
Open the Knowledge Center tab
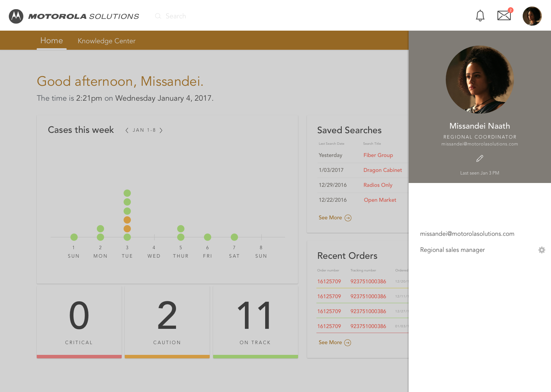106,41
